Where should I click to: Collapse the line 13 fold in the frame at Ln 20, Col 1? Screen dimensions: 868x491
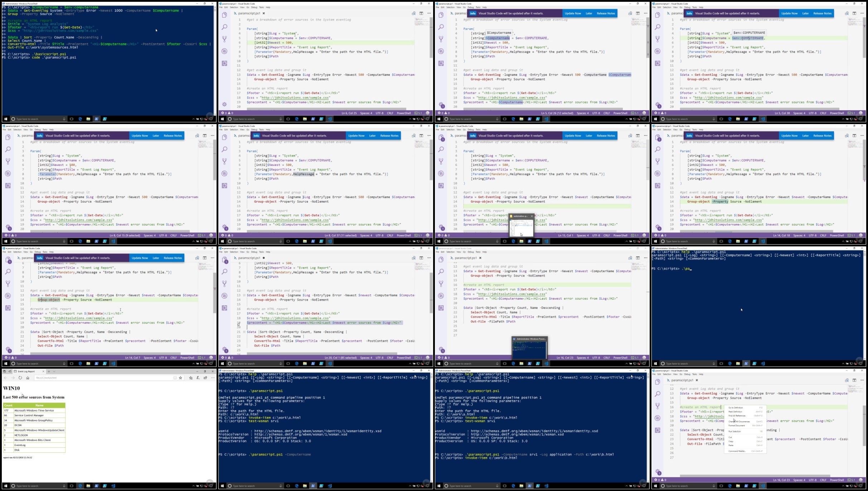(244, 295)
